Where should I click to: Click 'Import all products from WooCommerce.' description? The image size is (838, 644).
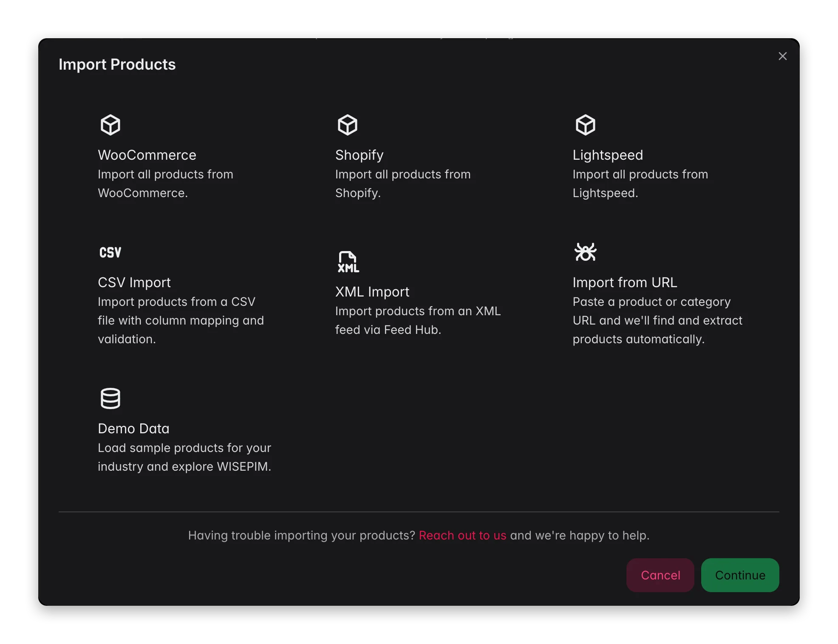(x=165, y=184)
